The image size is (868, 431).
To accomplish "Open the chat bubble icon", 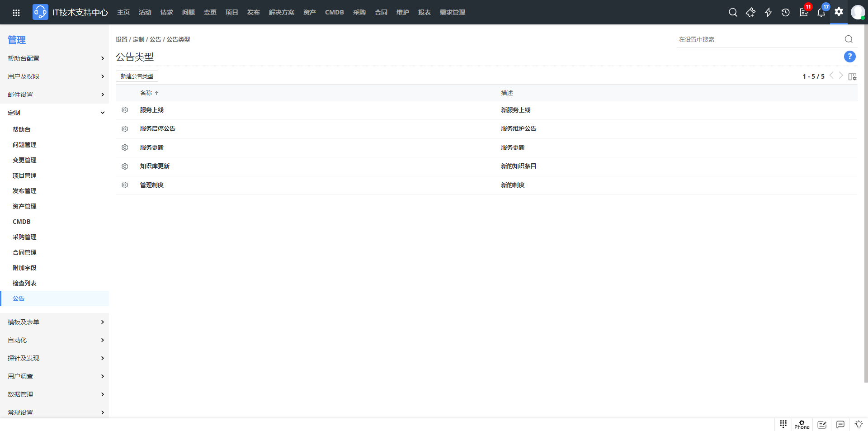I will pos(840,425).
